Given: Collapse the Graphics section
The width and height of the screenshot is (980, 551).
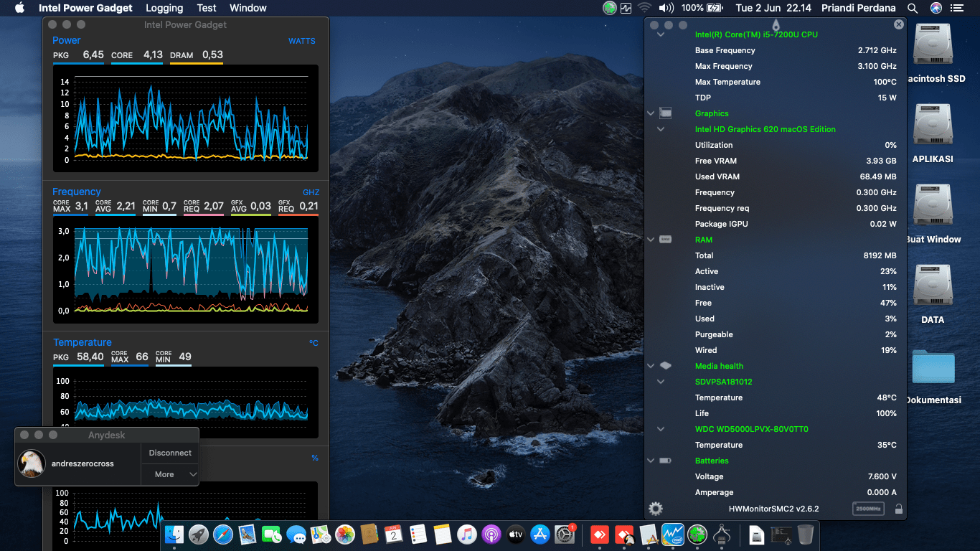Looking at the screenshot, I should coord(651,113).
